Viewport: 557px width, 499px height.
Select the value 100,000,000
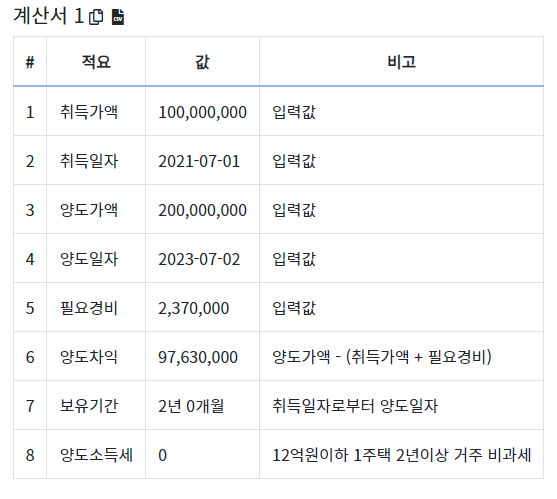(202, 112)
